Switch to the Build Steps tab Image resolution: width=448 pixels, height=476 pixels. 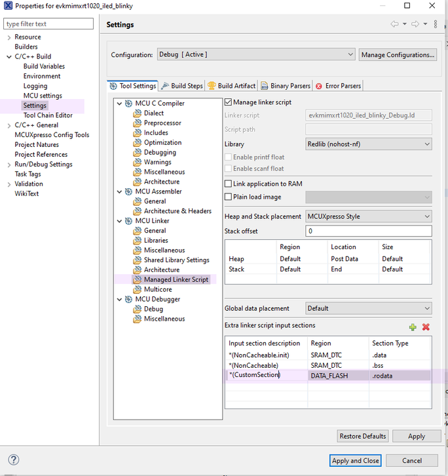click(182, 86)
